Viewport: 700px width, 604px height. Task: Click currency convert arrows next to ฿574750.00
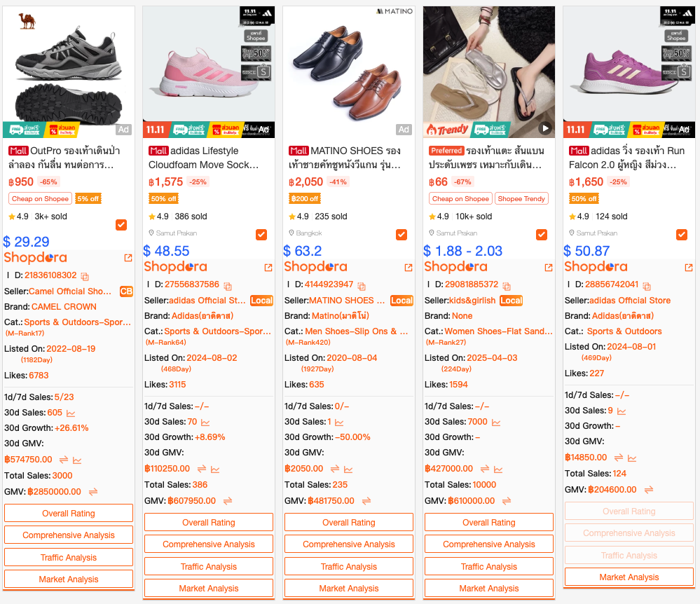pos(64,460)
